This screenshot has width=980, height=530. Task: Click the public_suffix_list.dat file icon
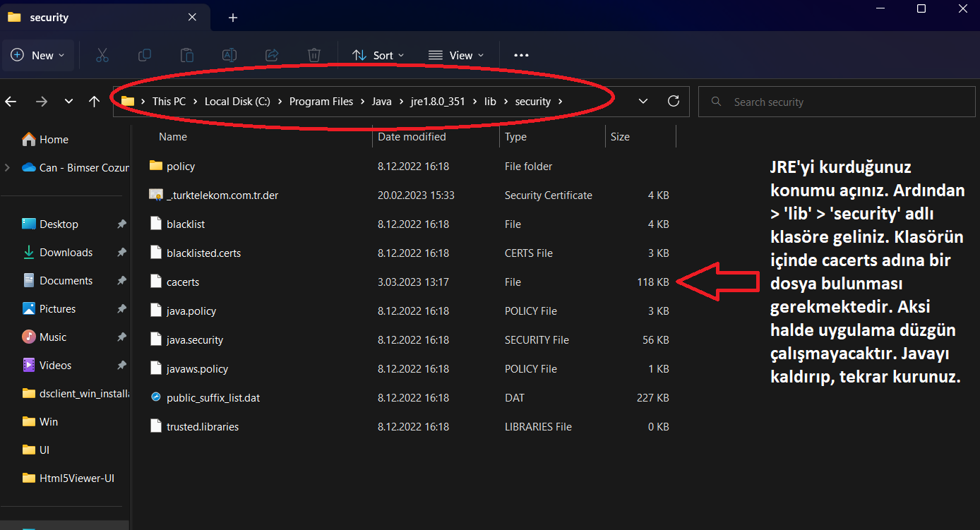click(x=156, y=397)
